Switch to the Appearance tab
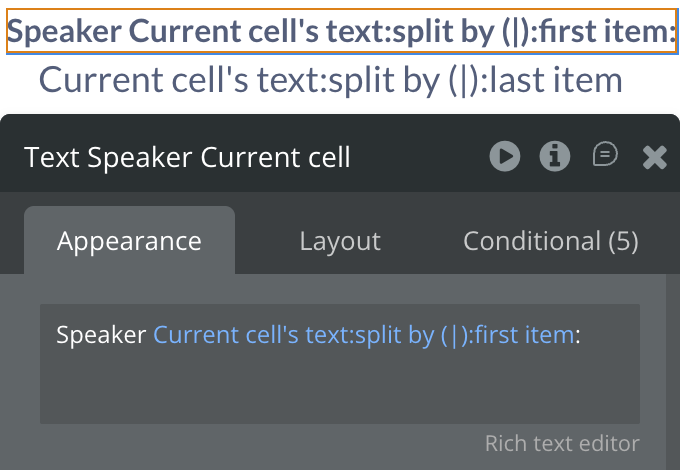The height and width of the screenshot is (470, 680). click(x=129, y=241)
